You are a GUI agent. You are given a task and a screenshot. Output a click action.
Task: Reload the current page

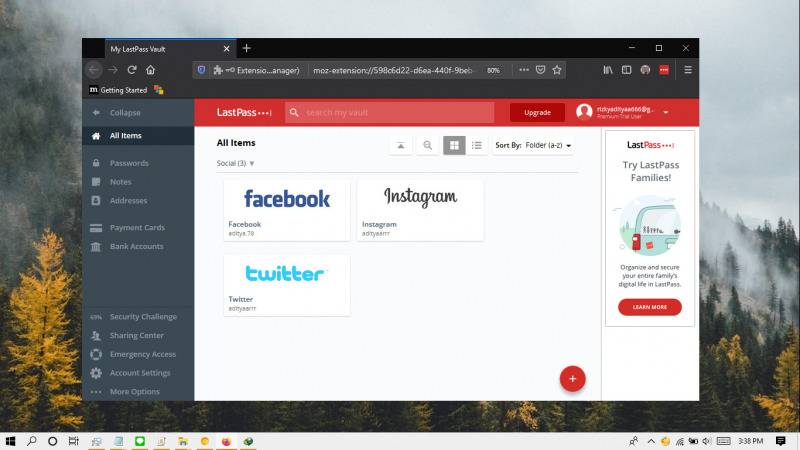[x=132, y=70]
